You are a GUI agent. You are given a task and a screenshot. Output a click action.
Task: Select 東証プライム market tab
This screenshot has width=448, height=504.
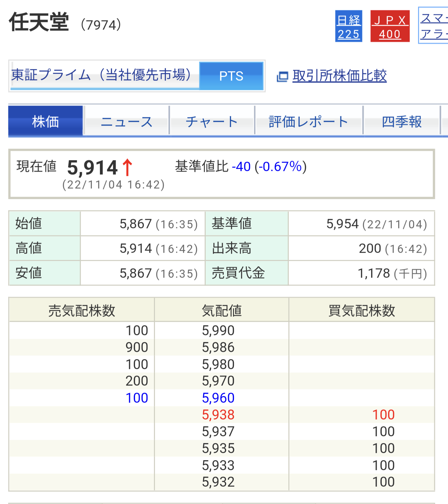(x=105, y=76)
